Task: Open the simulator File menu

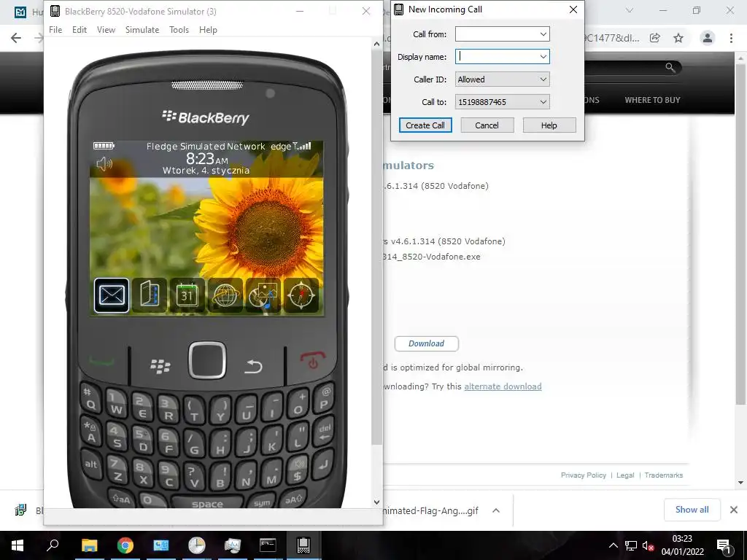Action: click(x=55, y=29)
